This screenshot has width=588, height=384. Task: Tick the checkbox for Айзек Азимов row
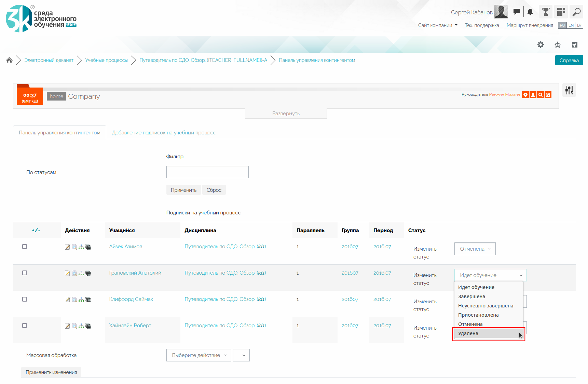pos(25,247)
